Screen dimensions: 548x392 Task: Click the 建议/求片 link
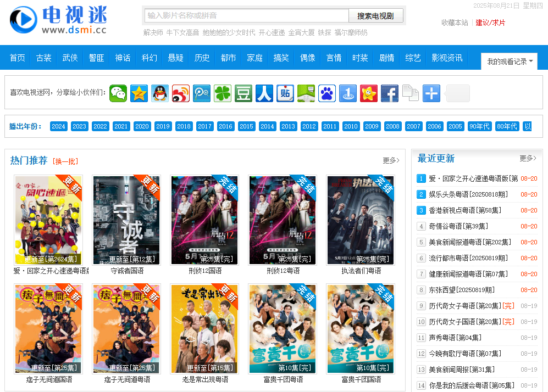(x=490, y=23)
